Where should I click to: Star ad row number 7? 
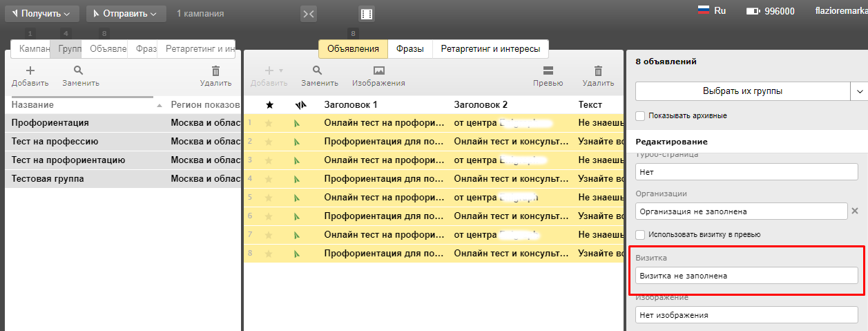click(269, 235)
